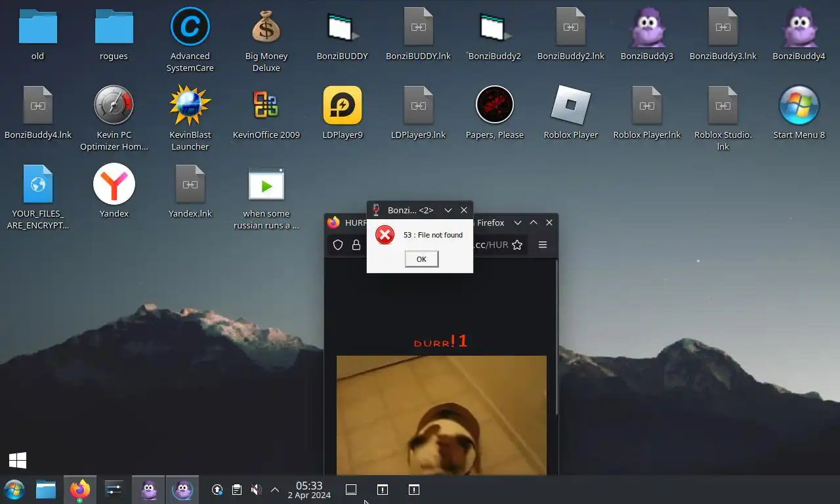Open the settings sliders taskbar icon
840x504 pixels.
click(114, 490)
